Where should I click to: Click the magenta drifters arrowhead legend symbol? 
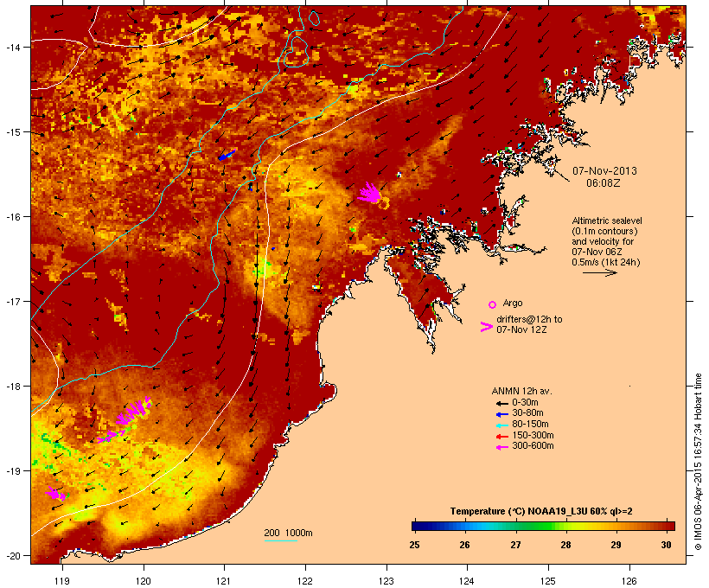(487, 327)
